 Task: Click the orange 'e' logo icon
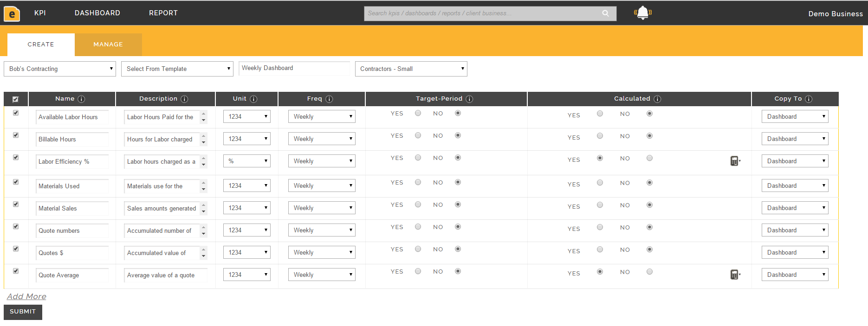click(12, 14)
